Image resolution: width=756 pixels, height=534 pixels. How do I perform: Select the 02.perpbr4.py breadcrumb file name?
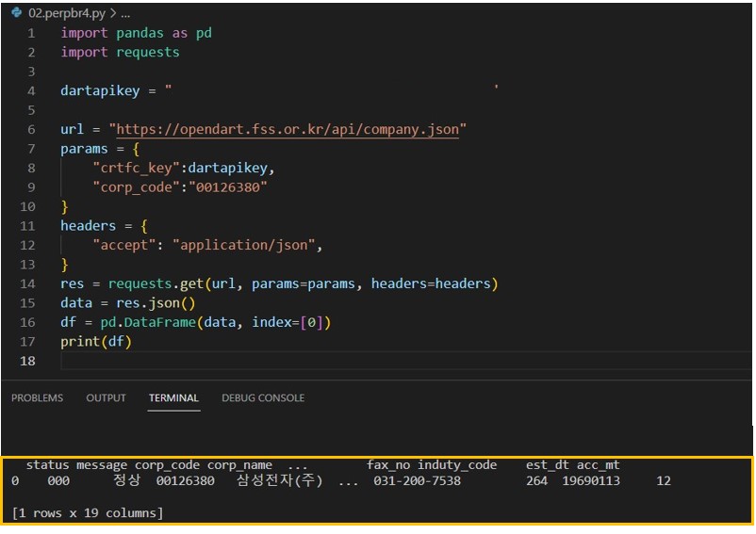click(67, 13)
